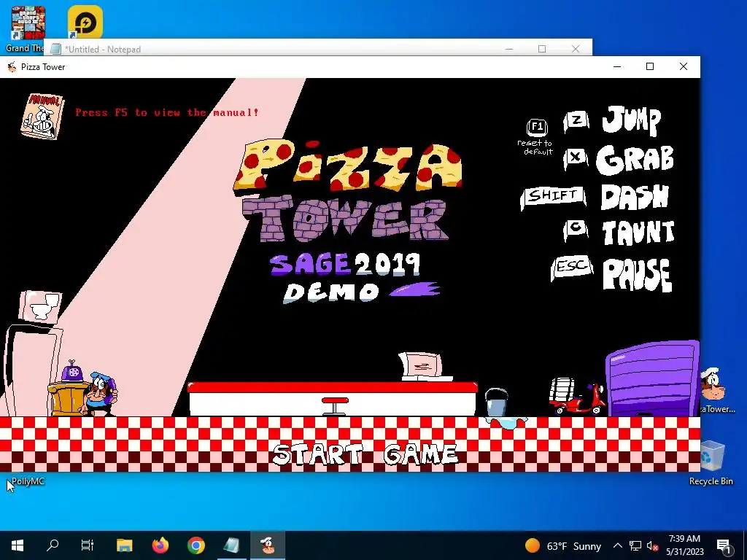The width and height of the screenshot is (747, 560).
Task: Select START GAME on the title screen
Action: click(365, 454)
